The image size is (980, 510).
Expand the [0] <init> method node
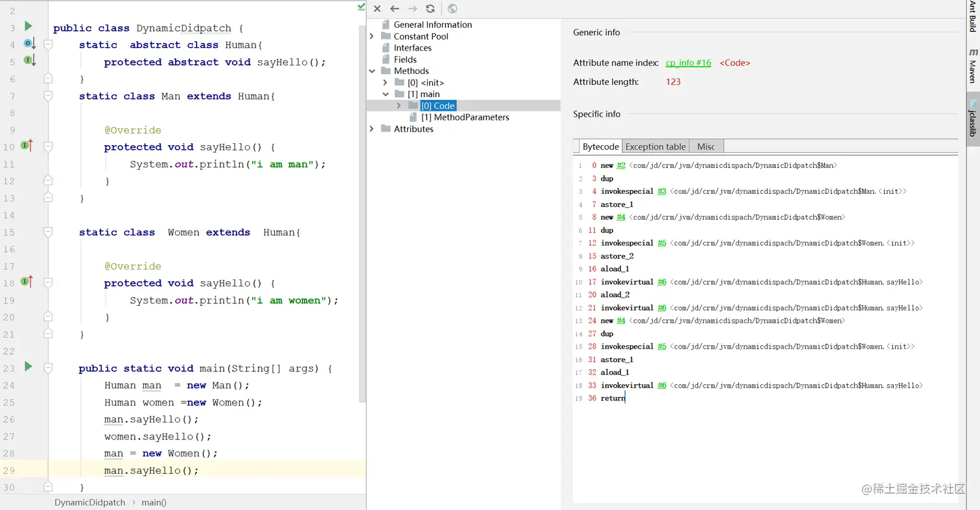385,83
